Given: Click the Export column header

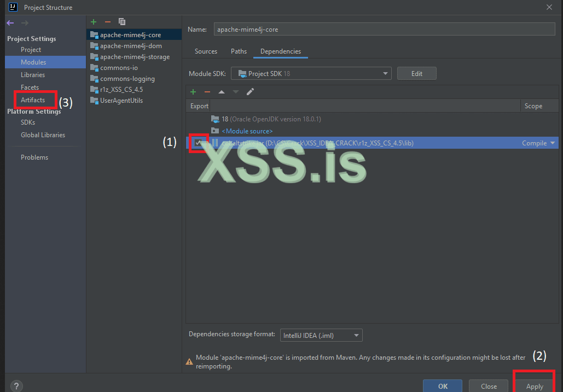Looking at the screenshot, I should 199,106.
